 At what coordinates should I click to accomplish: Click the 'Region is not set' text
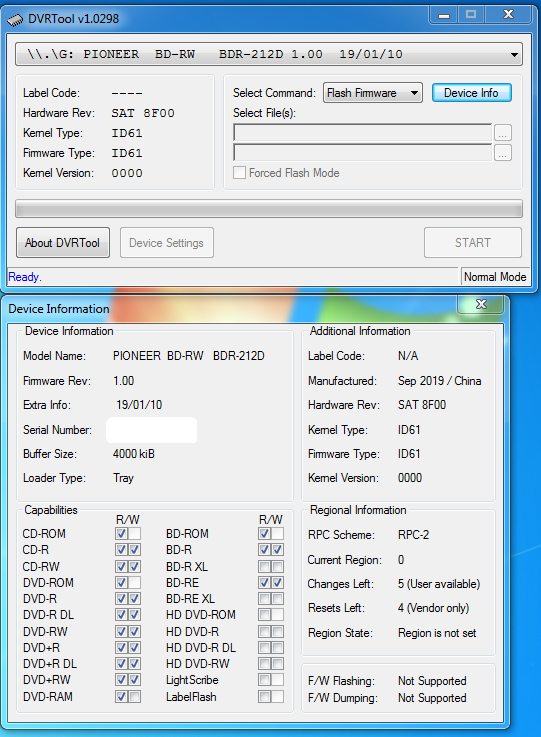click(x=437, y=633)
